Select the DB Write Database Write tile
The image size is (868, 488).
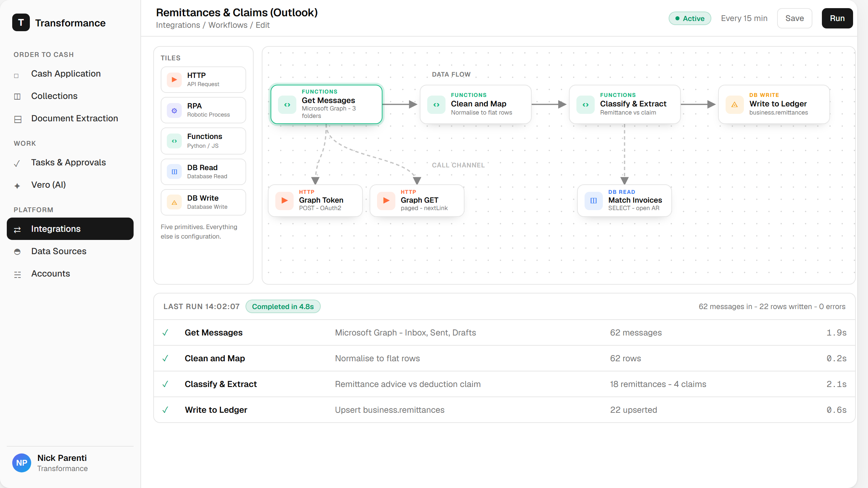click(203, 202)
